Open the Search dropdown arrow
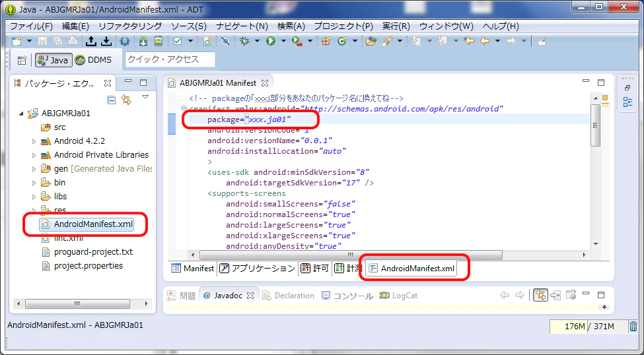Viewport: 644px width, 355px height. 399,41
